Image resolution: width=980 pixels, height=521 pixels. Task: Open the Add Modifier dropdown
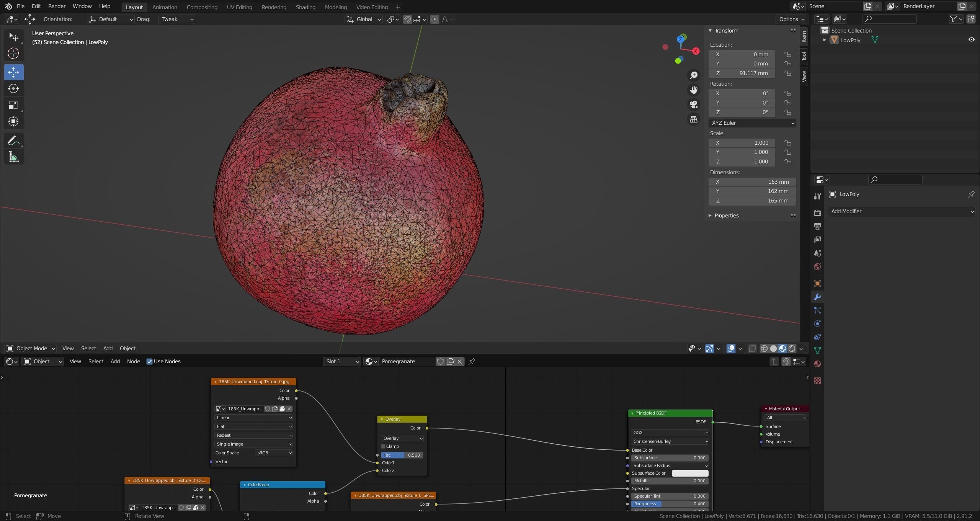tap(901, 211)
